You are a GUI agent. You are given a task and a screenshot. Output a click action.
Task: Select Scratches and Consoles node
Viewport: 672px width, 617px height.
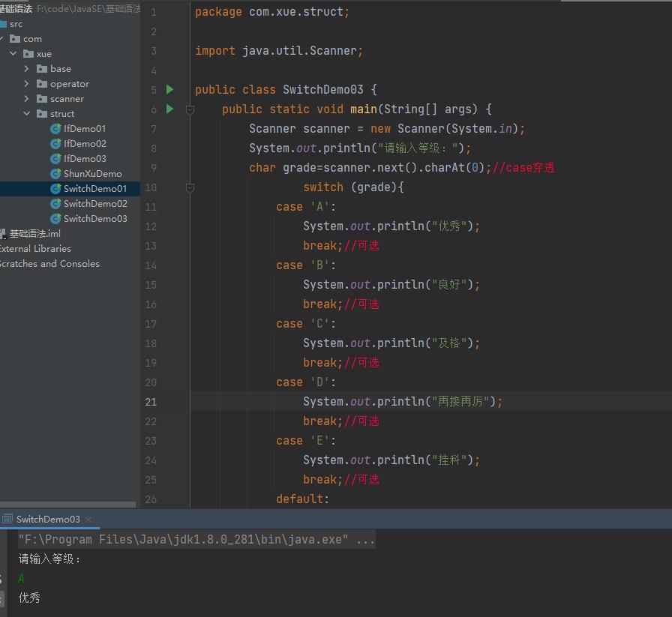(x=49, y=263)
